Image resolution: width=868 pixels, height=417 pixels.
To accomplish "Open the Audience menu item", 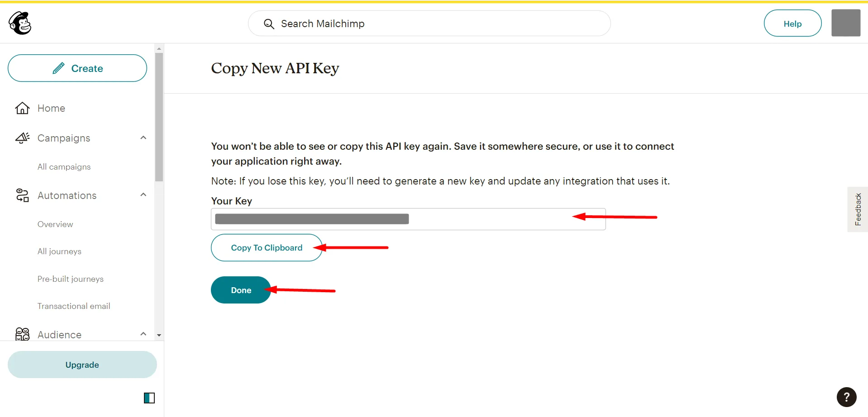I will click(x=59, y=335).
